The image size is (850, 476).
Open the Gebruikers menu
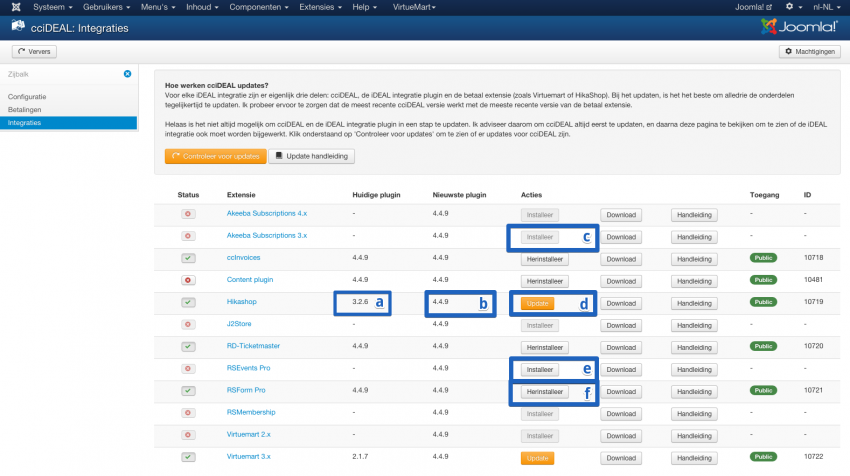click(106, 7)
